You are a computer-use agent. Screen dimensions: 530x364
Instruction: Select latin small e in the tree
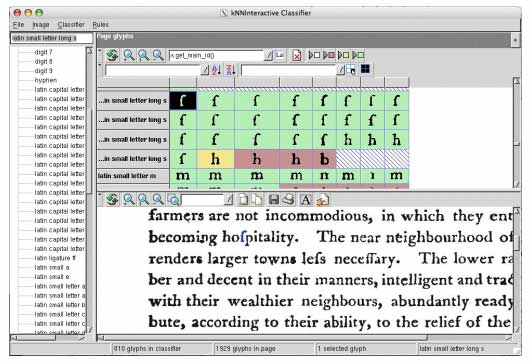click(52, 277)
